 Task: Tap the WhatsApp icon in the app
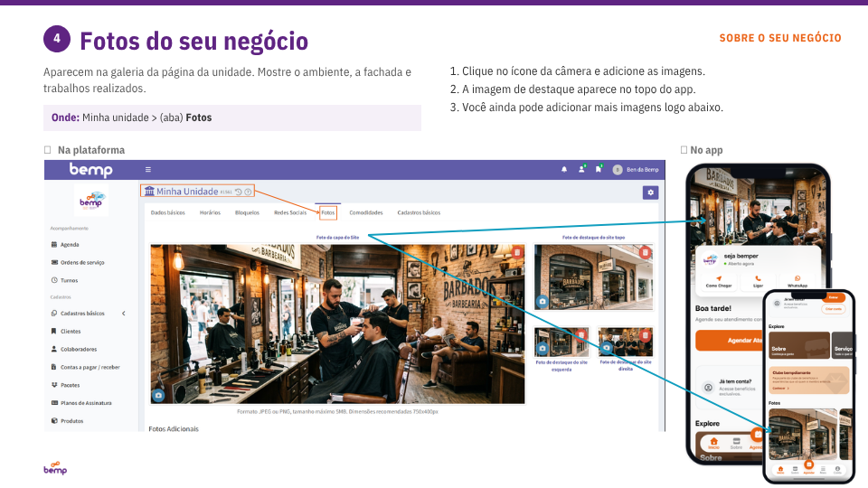click(x=797, y=278)
